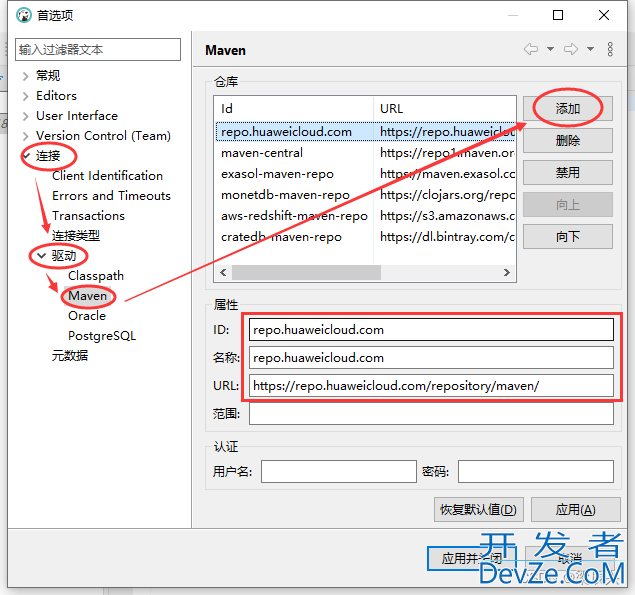Image resolution: width=635 pixels, height=595 pixels.
Task: Open the PostgreSQL driver page
Action: tap(102, 335)
